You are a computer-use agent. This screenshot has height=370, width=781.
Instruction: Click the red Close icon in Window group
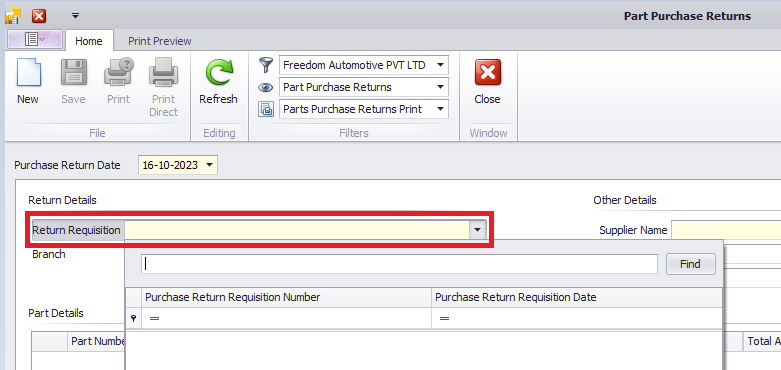pos(488,73)
